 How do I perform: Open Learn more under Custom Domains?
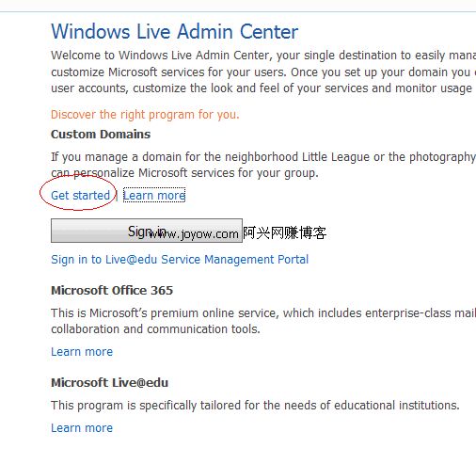click(154, 196)
